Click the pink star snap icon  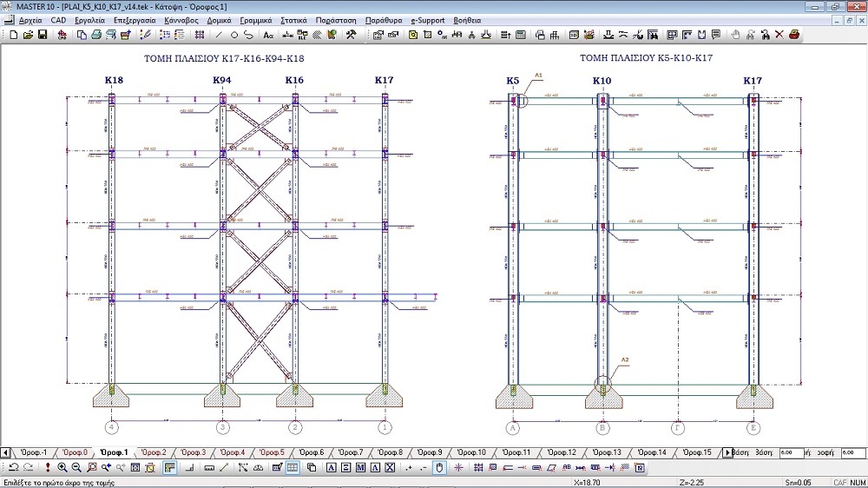(458, 467)
